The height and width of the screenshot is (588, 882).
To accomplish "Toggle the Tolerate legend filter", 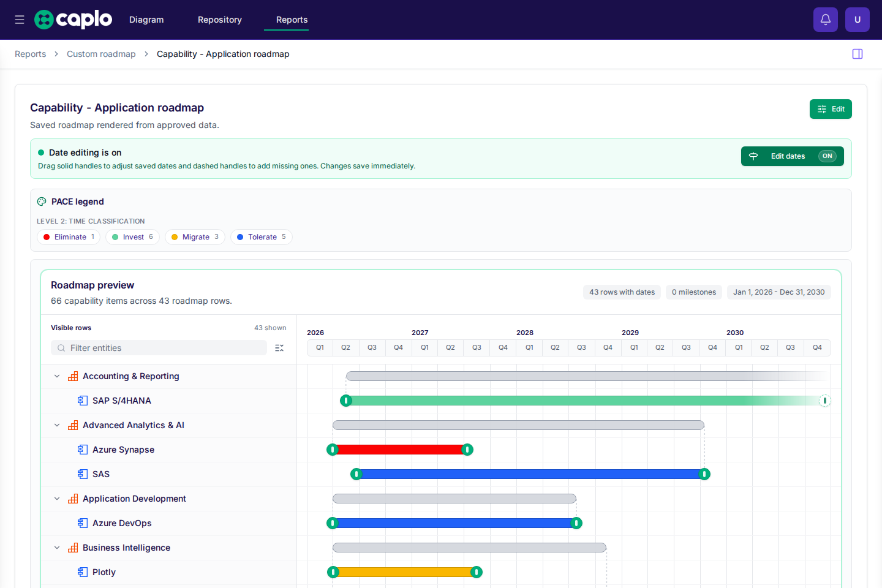I will pos(262,237).
